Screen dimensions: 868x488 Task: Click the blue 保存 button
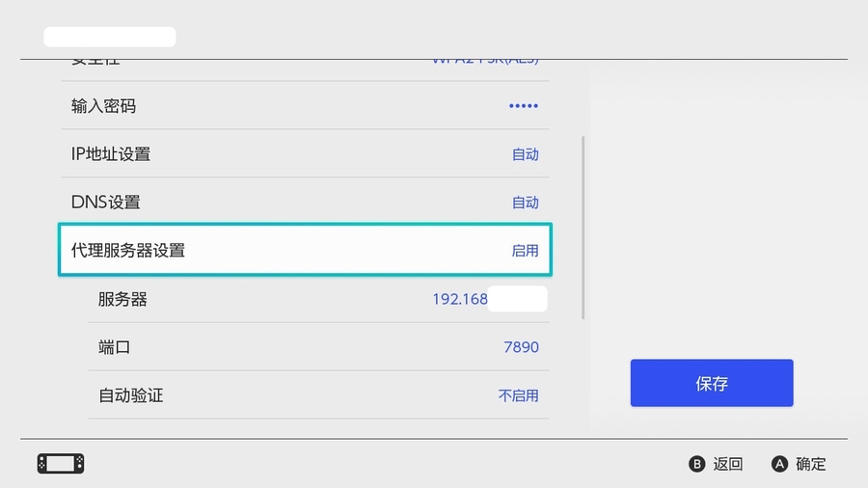click(x=712, y=383)
